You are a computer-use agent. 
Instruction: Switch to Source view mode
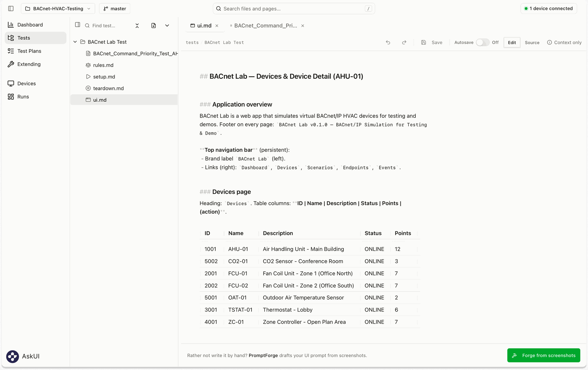click(532, 42)
